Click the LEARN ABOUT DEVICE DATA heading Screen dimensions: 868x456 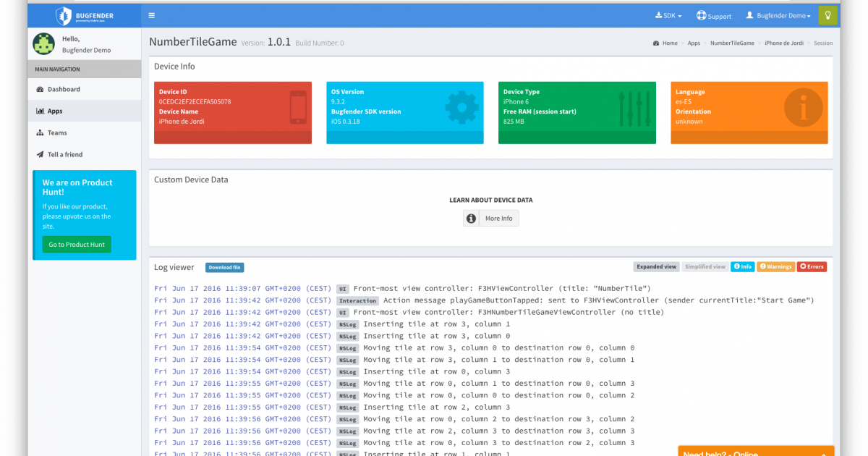pos(491,200)
